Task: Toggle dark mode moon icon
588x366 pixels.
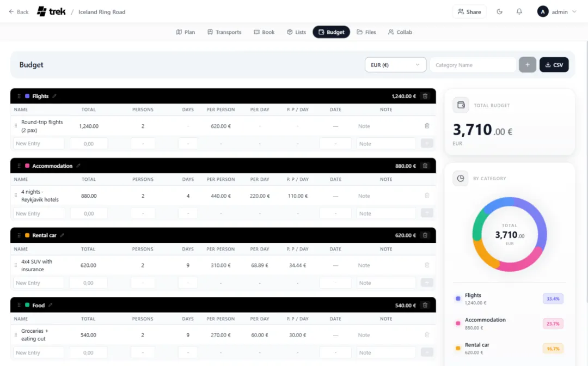Action: [499, 11]
